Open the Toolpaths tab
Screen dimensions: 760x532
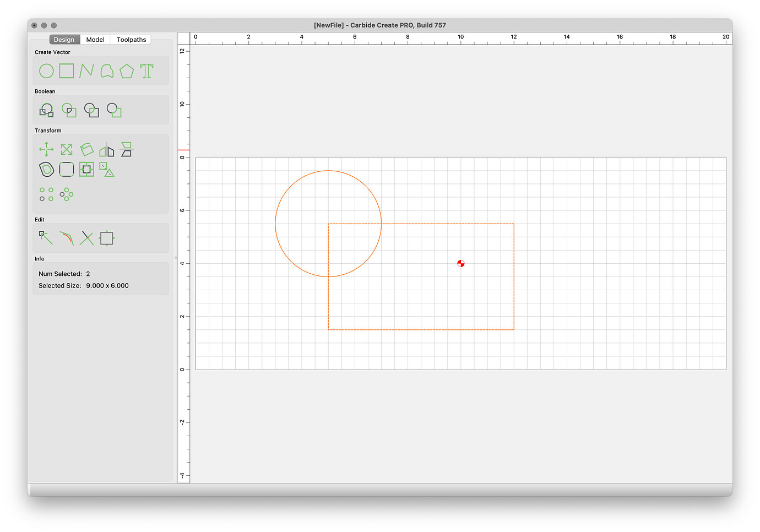pos(131,40)
